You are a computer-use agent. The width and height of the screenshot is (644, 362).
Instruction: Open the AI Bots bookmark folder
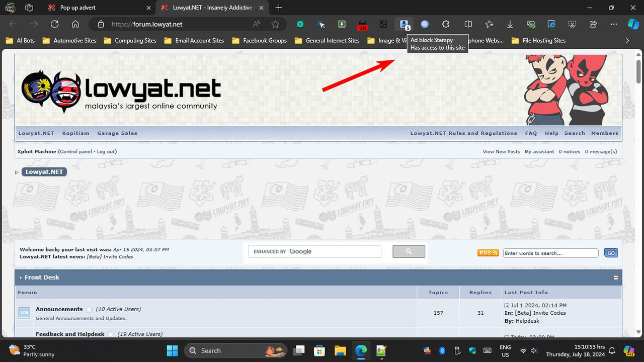pyautogui.click(x=20, y=40)
